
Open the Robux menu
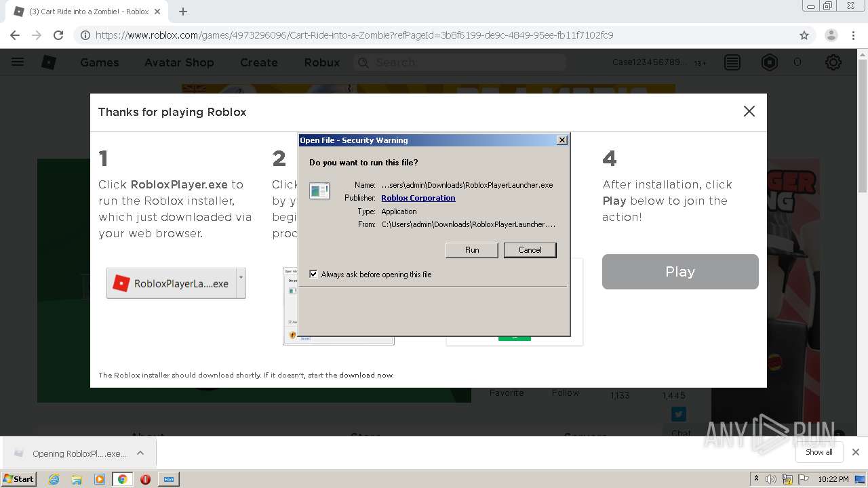point(322,62)
